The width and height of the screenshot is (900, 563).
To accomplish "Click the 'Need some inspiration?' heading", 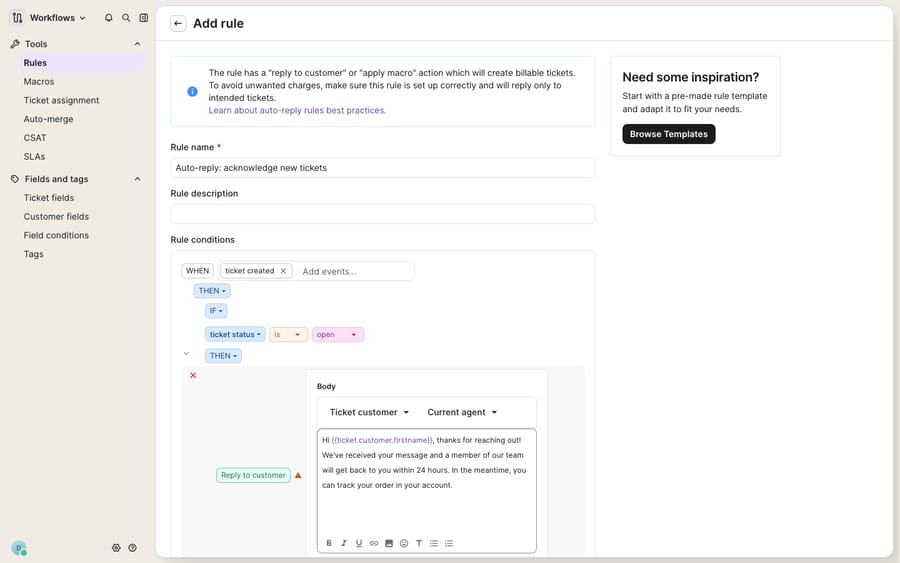I will [x=690, y=77].
